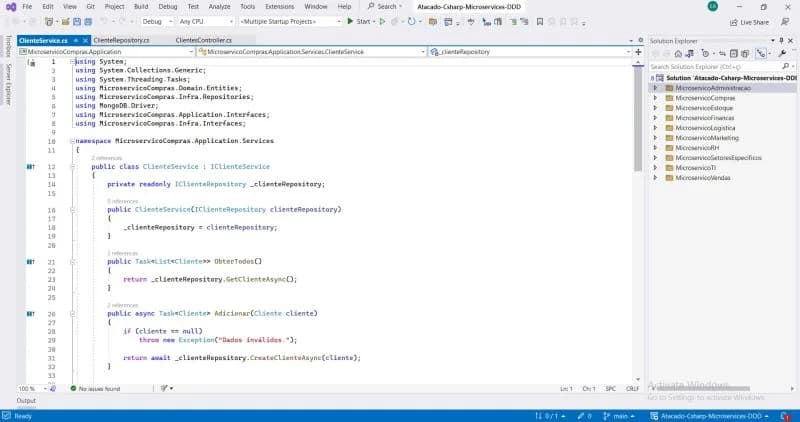This screenshot has width=800, height=422.
Task: Expand the MicroservicoCompras folder node
Action: click(x=656, y=98)
